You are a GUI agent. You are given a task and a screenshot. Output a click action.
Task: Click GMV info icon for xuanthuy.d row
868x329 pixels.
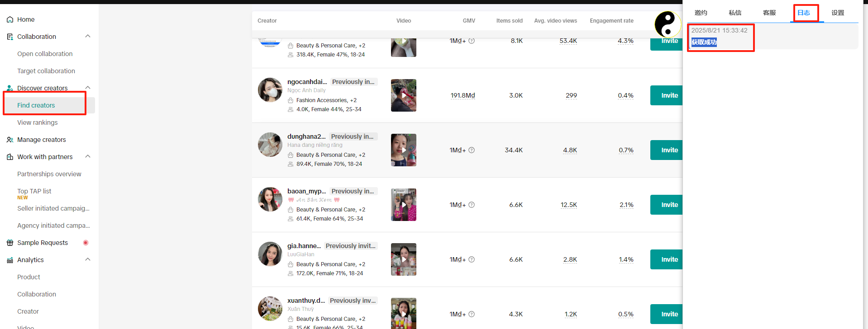point(472,314)
